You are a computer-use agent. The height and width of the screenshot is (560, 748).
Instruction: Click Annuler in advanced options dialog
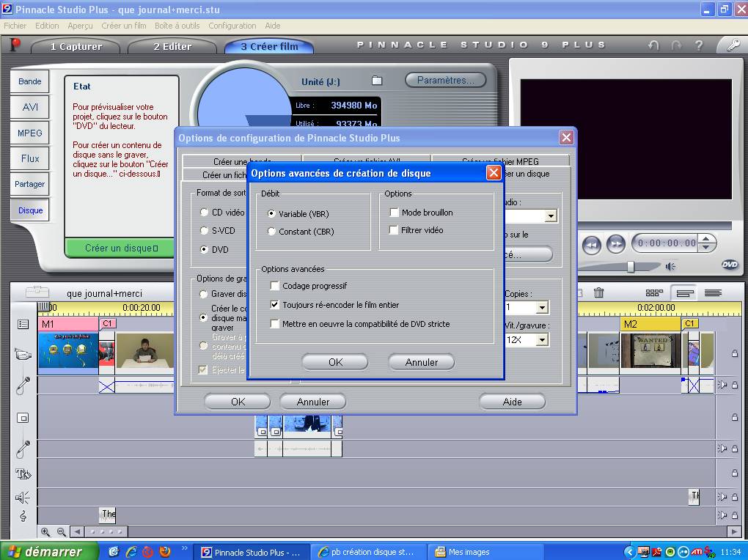tap(421, 362)
